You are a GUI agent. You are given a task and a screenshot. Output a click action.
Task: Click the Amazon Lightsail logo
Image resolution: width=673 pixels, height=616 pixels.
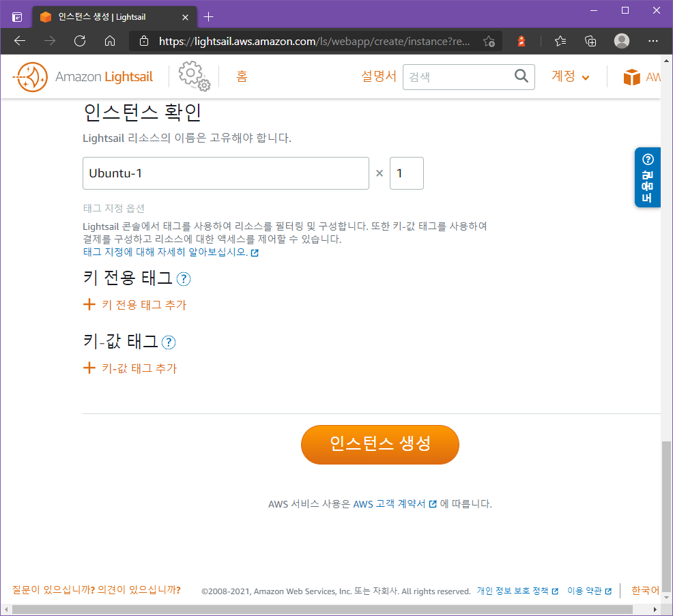point(83,77)
